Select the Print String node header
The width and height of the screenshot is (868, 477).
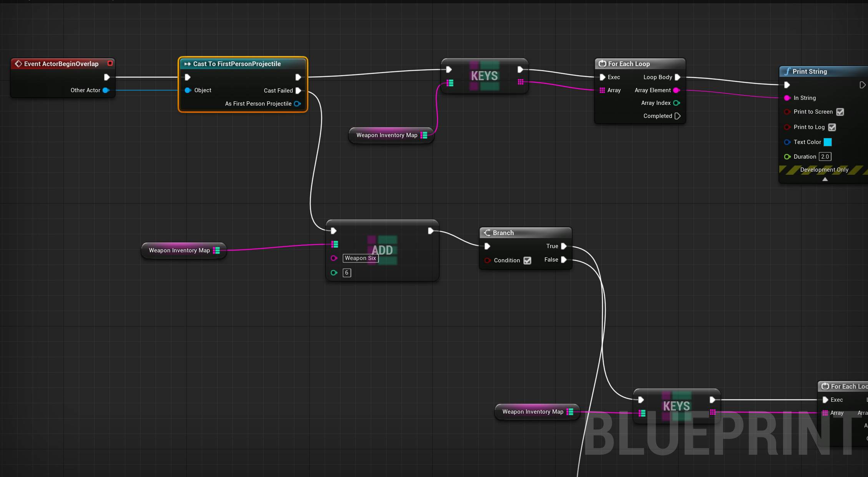[810, 71]
